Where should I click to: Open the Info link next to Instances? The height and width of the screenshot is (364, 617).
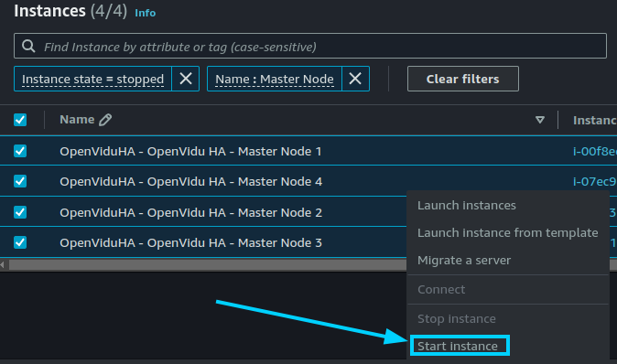[146, 13]
